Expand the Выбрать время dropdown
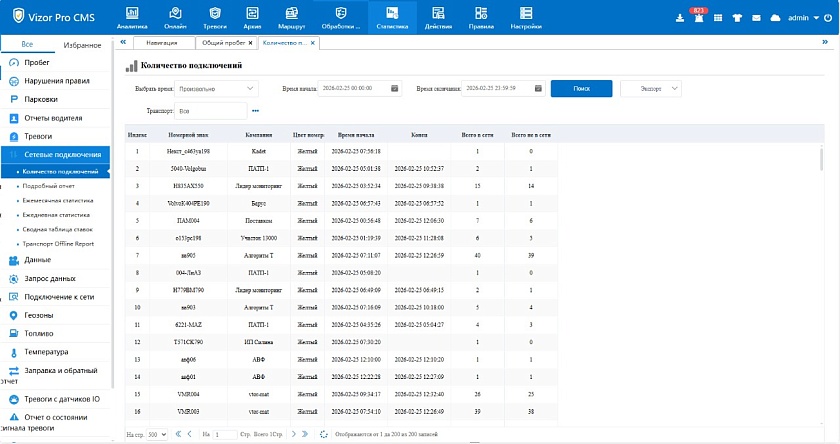This screenshot has height=444, width=840. (216, 89)
